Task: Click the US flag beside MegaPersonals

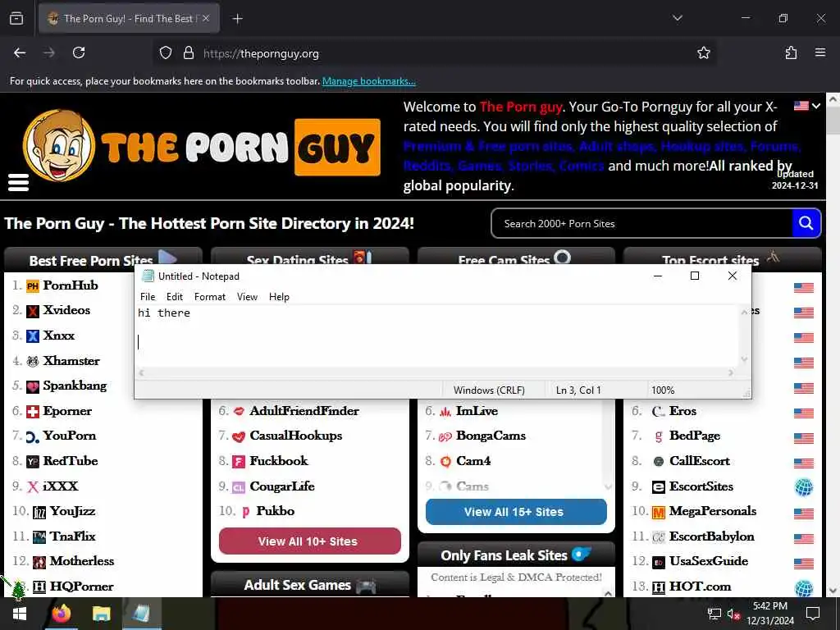Action: click(804, 514)
